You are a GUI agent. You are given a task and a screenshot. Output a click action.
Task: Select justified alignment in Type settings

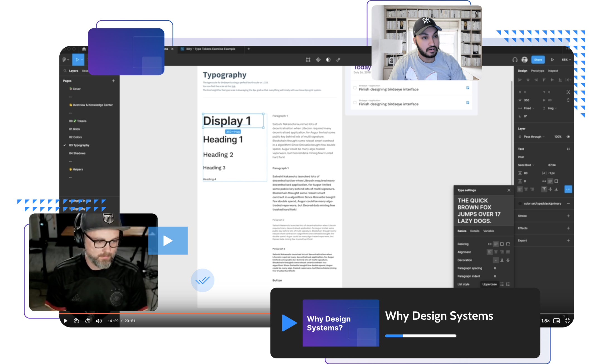(x=508, y=252)
